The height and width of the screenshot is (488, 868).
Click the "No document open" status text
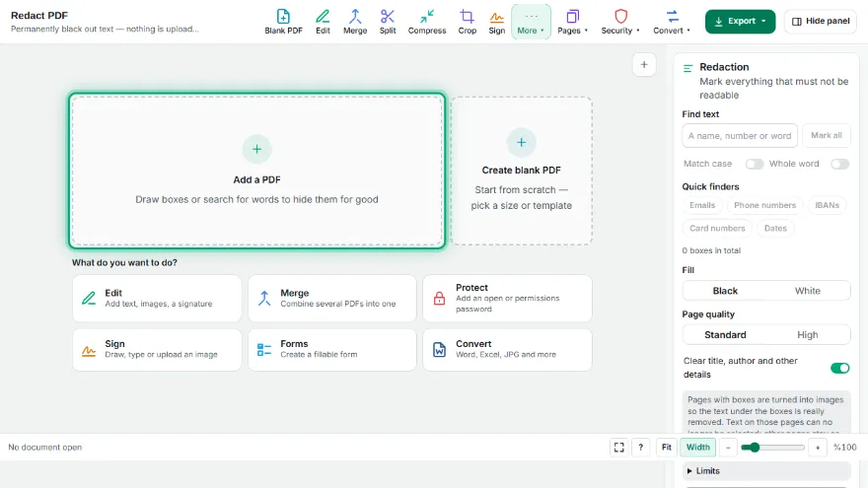(x=44, y=447)
